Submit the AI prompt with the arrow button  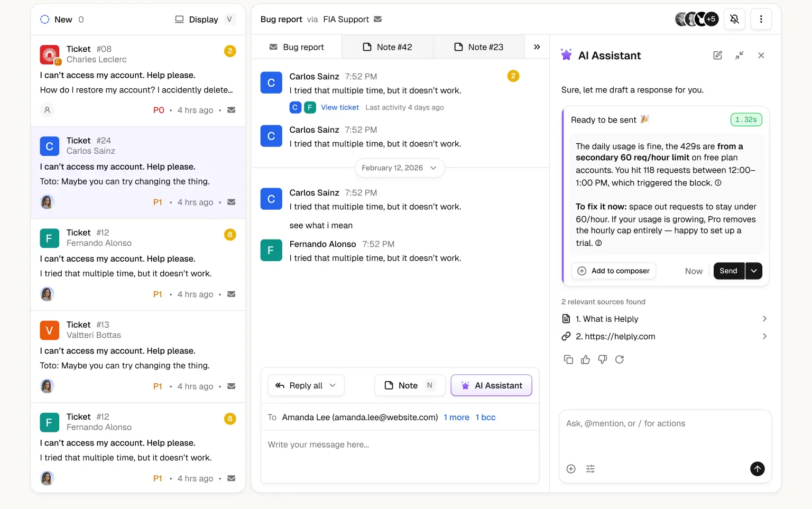tap(757, 469)
